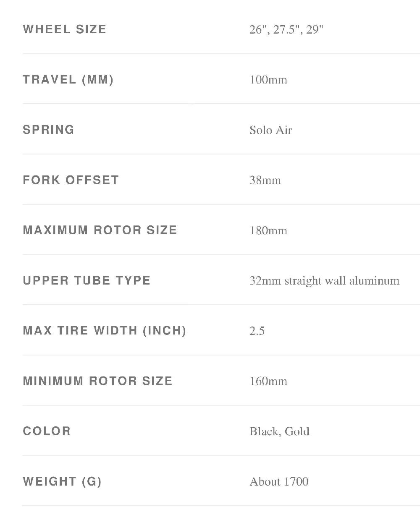Image resolution: width=420 pixels, height=507 pixels.
Task: Click the 32mm straight wall aluminum text
Action: [324, 281]
